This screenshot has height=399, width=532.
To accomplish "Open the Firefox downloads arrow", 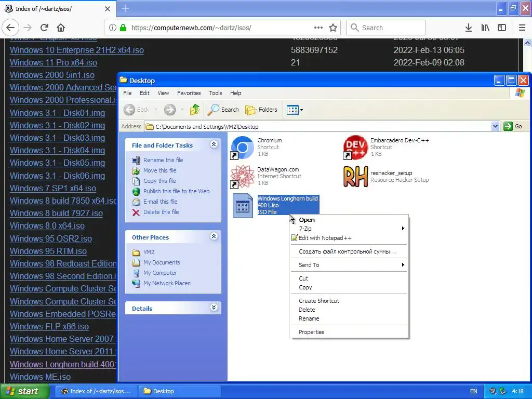I will click(x=469, y=28).
